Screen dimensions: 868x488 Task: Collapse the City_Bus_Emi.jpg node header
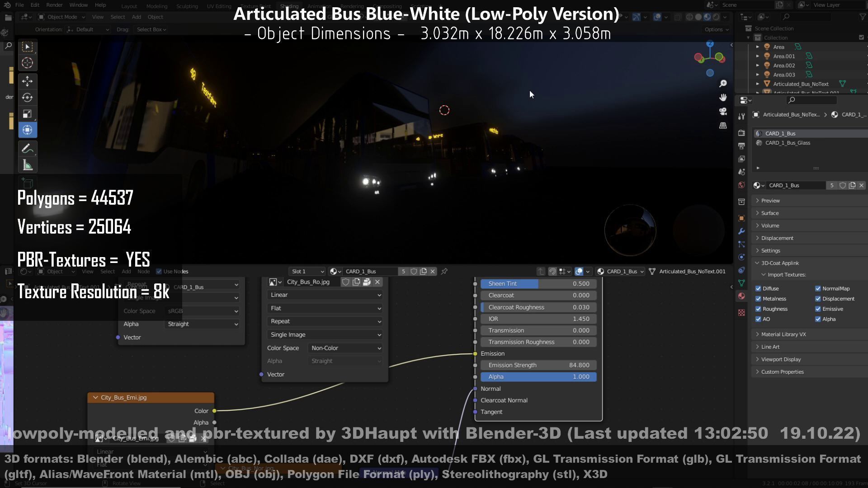point(95,398)
